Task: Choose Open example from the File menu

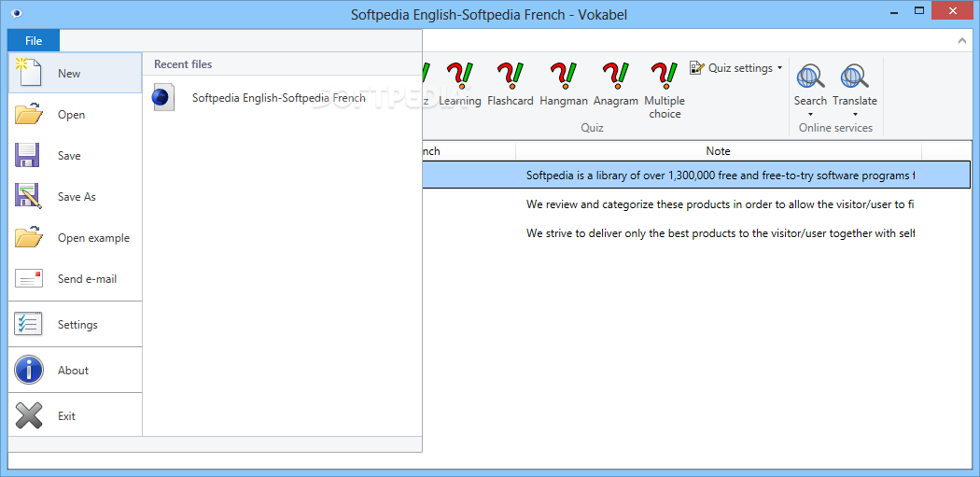Action: 75,237
